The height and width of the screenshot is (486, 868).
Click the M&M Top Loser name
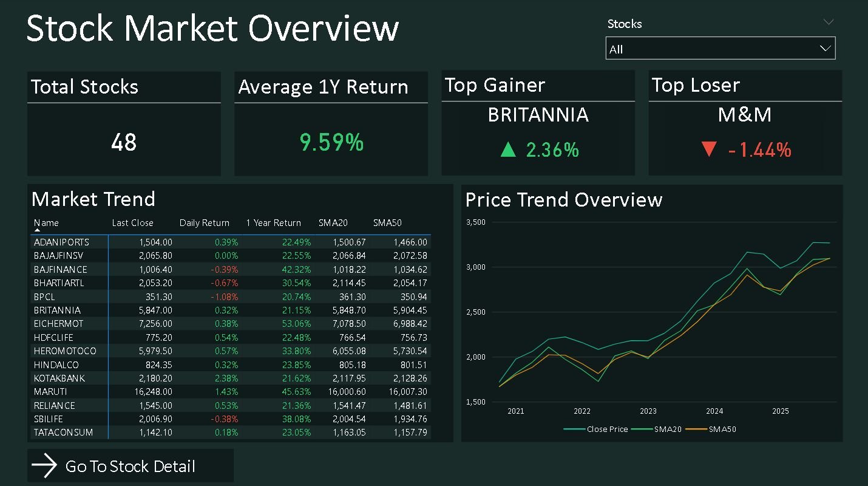[745, 115]
